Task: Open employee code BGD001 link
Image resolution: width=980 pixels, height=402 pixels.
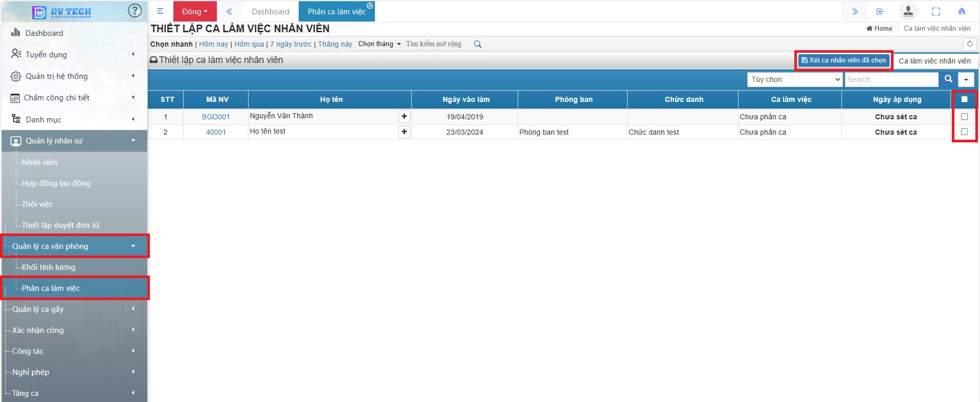Action: click(215, 117)
